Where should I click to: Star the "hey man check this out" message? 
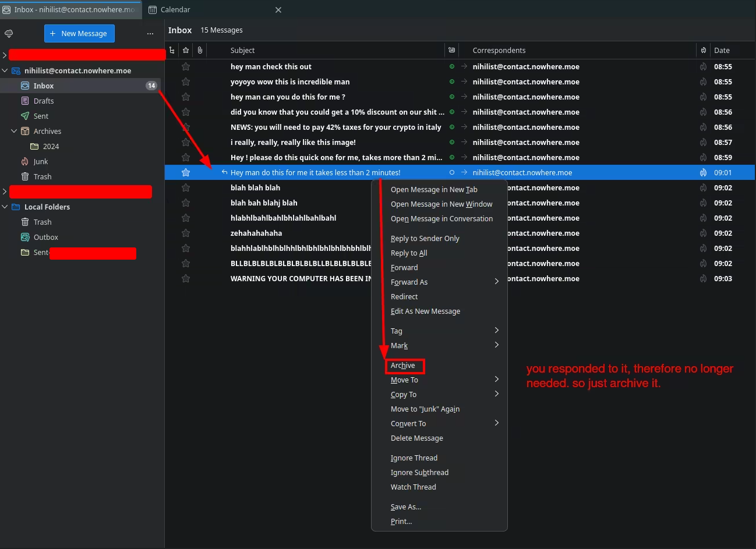point(186,67)
